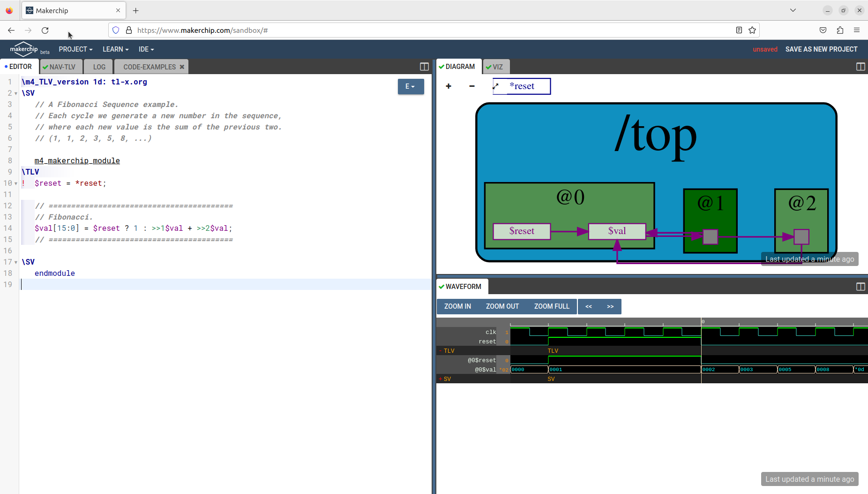This screenshot has height=494, width=868.
Task: Toggle reader view icon in address bar
Action: point(739,30)
